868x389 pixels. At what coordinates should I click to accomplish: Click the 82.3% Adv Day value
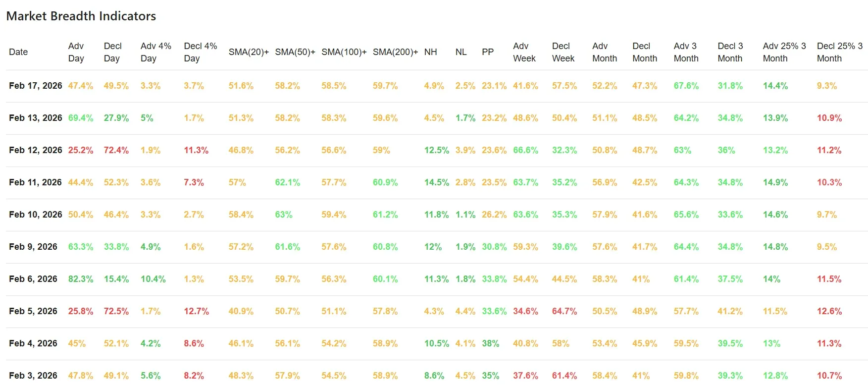81,279
